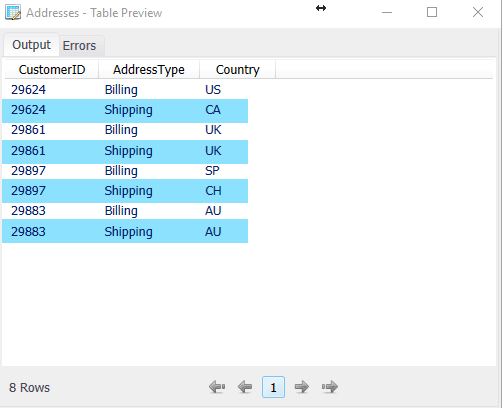Sort by CustomerID column header
Viewport: 502px width, 408px height.
52,70
